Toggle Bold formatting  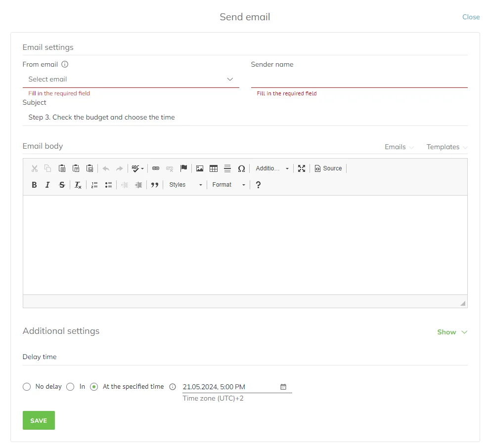coord(34,185)
